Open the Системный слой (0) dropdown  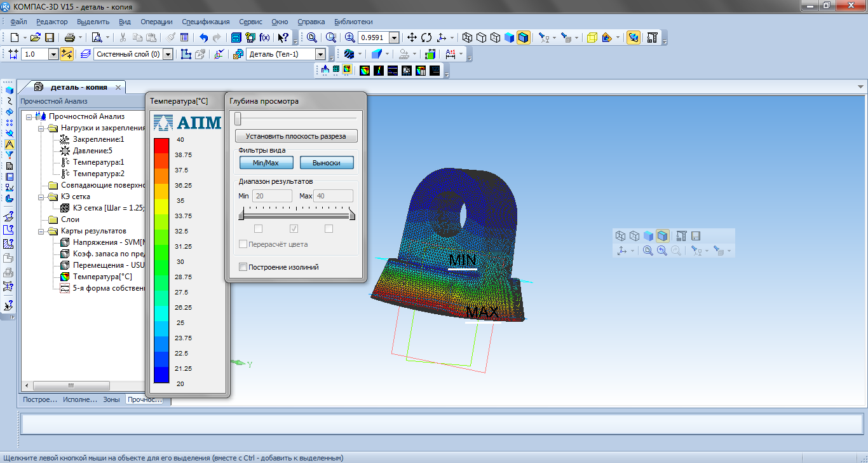point(168,54)
